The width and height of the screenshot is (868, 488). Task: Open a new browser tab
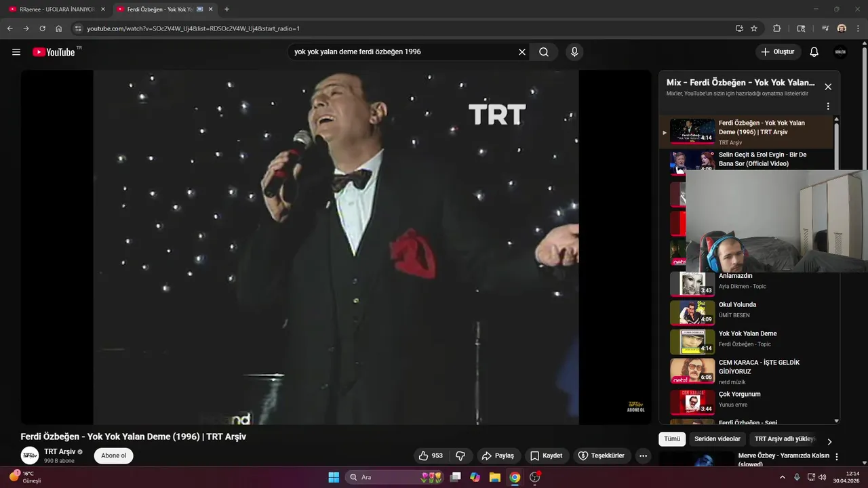click(226, 9)
